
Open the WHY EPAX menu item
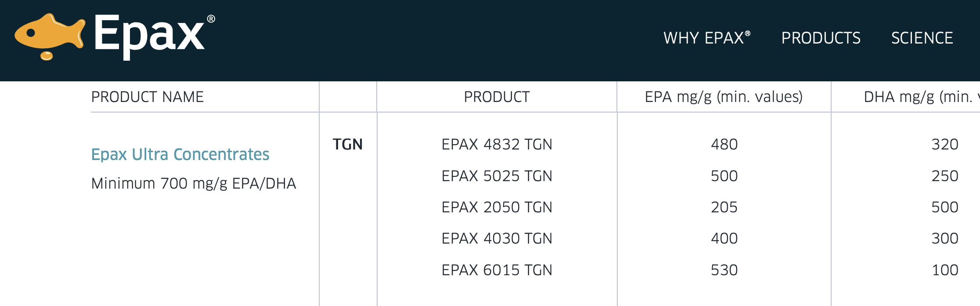707,38
